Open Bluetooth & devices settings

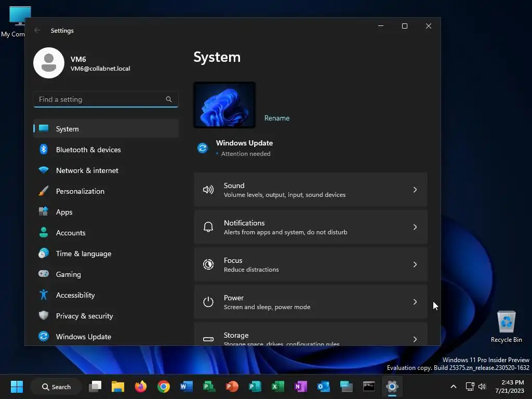click(x=106, y=150)
